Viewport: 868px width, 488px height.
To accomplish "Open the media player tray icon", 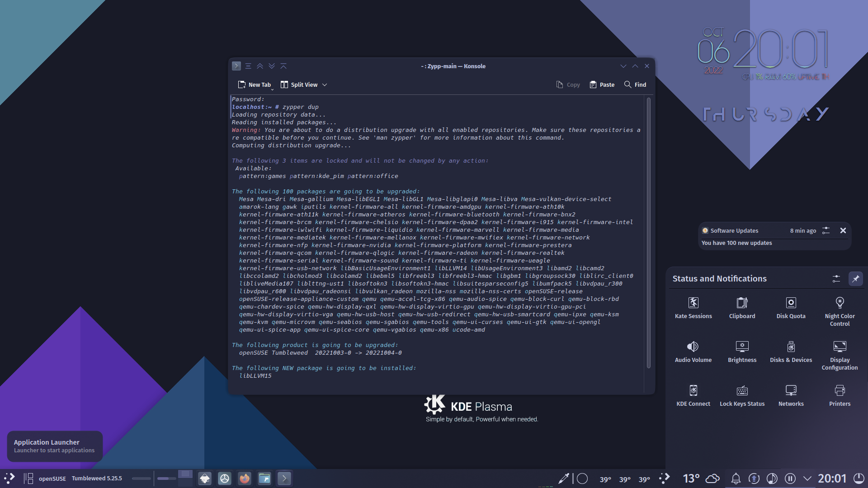I will pyautogui.click(x=772, y=478).
